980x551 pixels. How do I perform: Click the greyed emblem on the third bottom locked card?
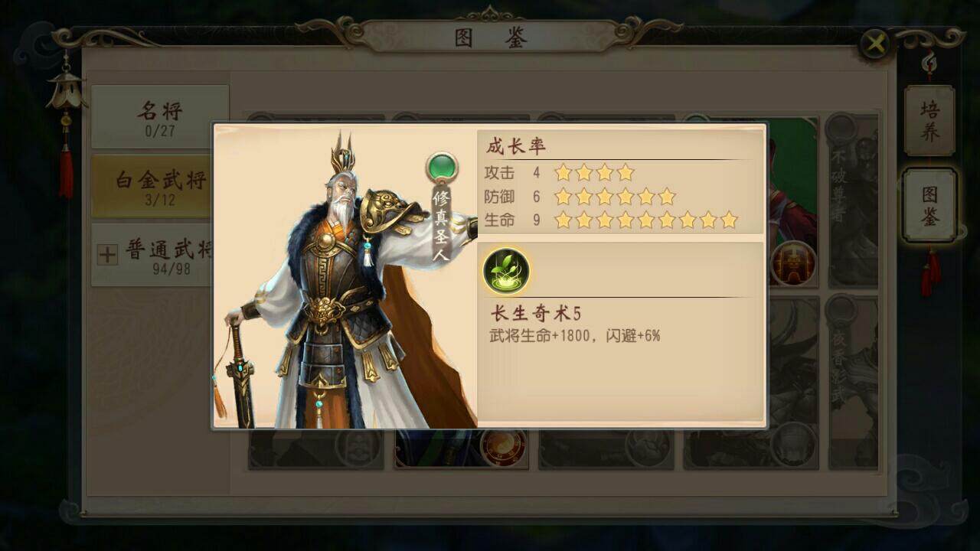648,447
